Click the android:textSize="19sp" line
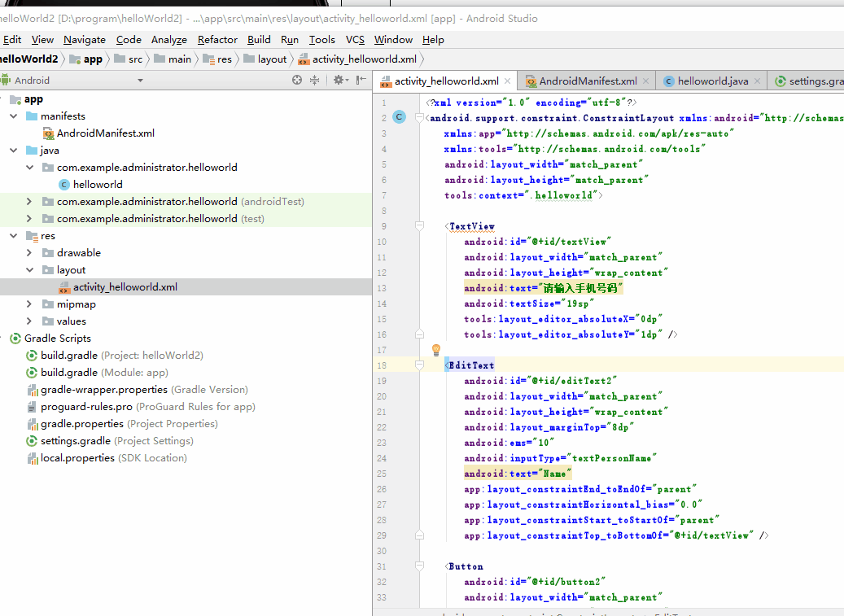This screenshot has width=844, height=616. pos(528,304)
